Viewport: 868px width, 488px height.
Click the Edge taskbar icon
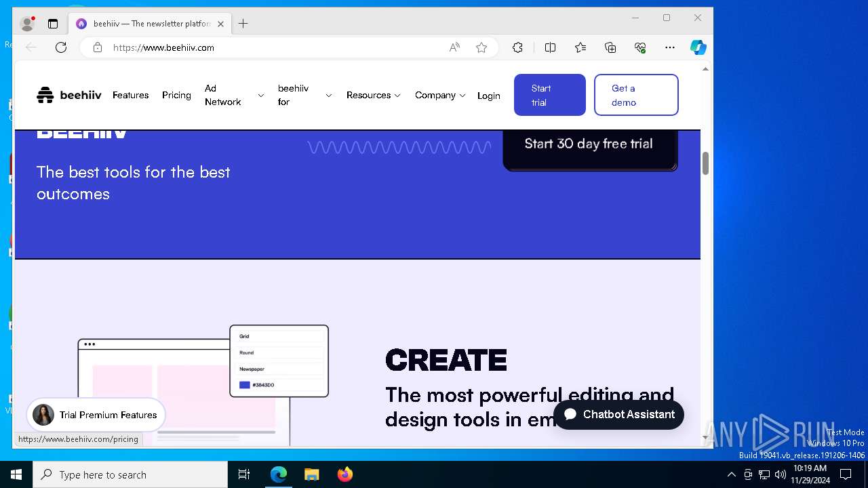pos(279,474)
